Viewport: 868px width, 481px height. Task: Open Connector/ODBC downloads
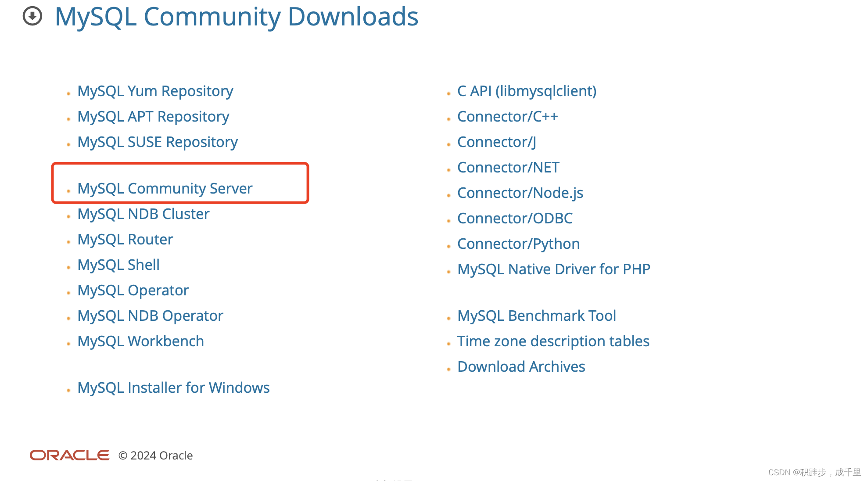(515, 218)
